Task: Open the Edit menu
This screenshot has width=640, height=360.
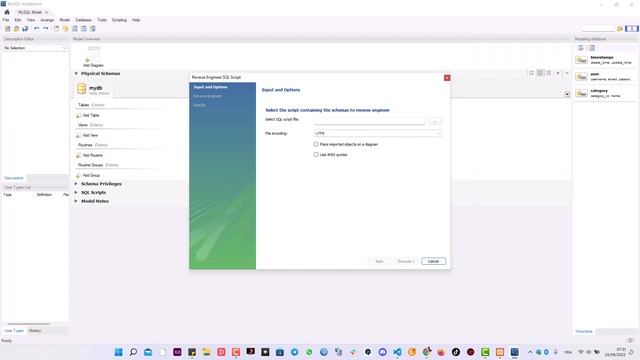Action: coord(18,20)
